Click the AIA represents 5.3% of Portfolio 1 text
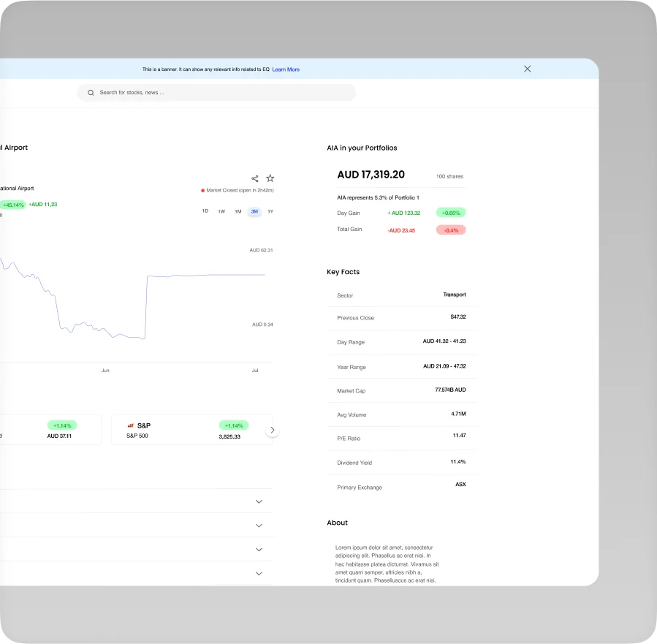This screenshot has height=644, width=657. pyautogui.click(x=378, y=198)
